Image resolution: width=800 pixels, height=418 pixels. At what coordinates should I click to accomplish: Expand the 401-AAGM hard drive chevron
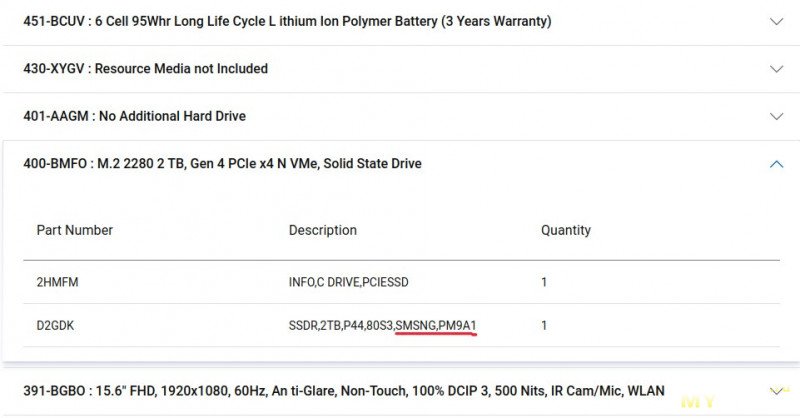(776, 116)
